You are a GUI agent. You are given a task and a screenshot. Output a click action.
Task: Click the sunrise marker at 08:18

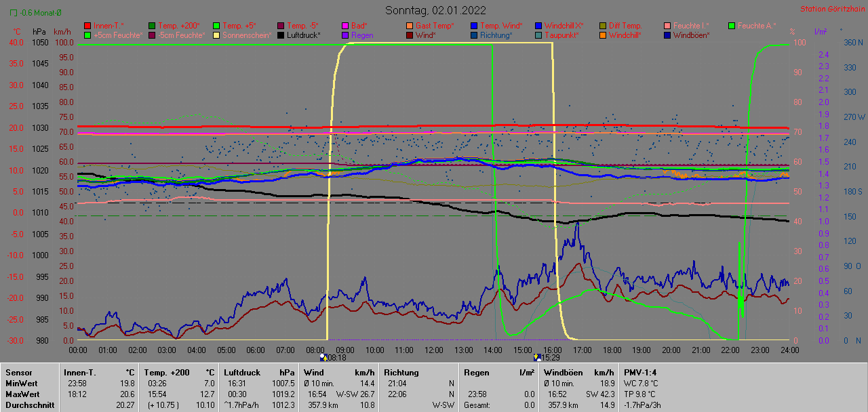[322, 357]
